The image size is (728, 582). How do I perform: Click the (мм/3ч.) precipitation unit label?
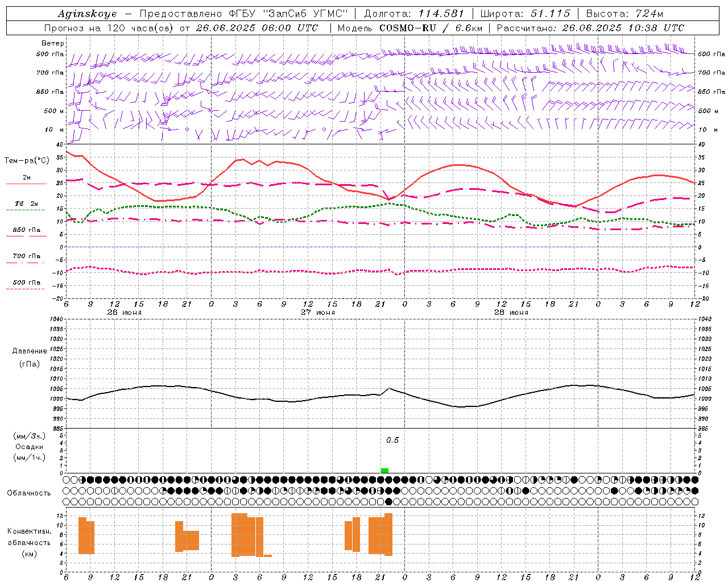30,436
